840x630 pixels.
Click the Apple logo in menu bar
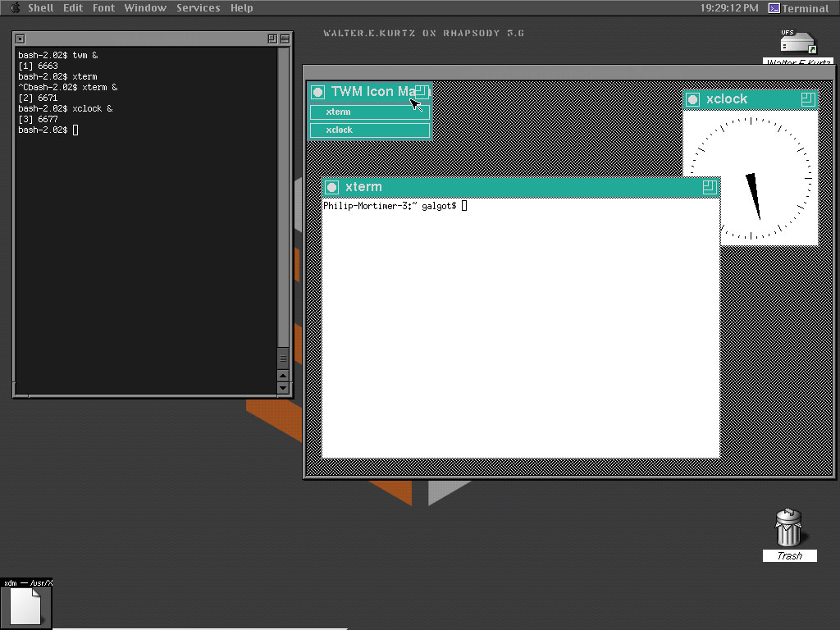click(x=15, y=7)
